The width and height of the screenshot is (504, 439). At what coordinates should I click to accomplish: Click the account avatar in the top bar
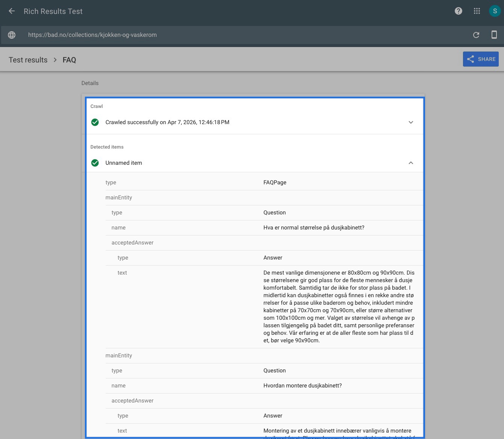[x=494, y=11]
